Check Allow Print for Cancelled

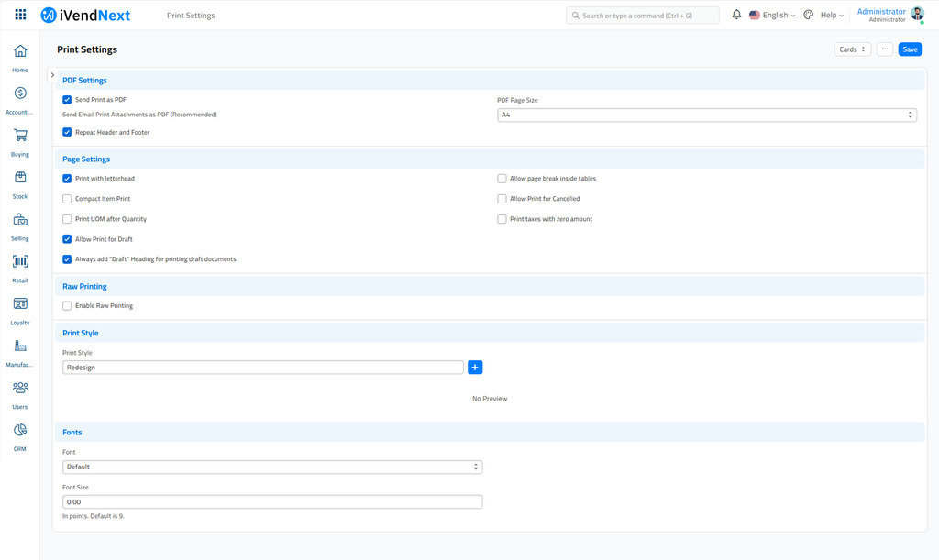pos(502,198)
